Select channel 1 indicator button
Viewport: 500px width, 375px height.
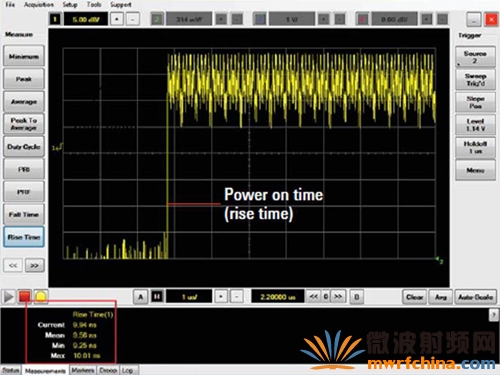tap(55, 19)
